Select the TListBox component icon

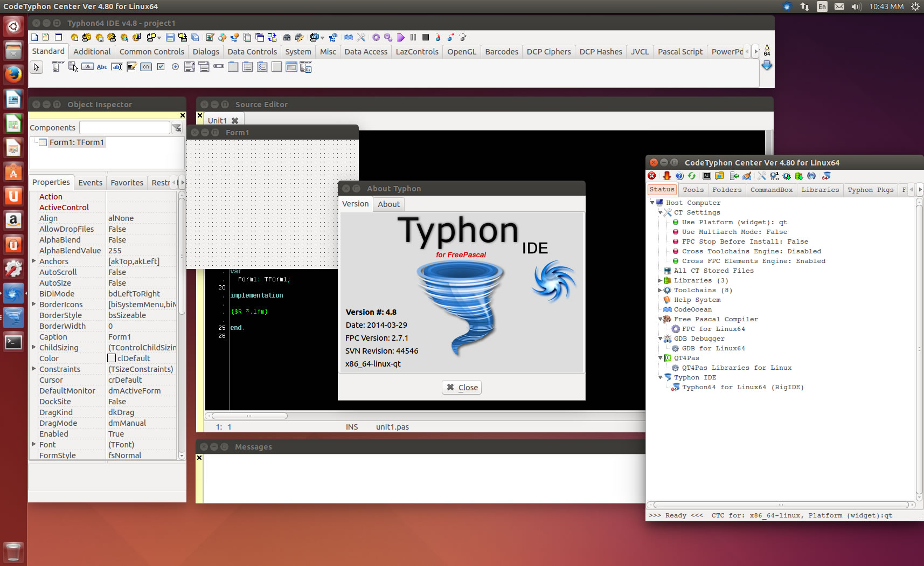190,67
